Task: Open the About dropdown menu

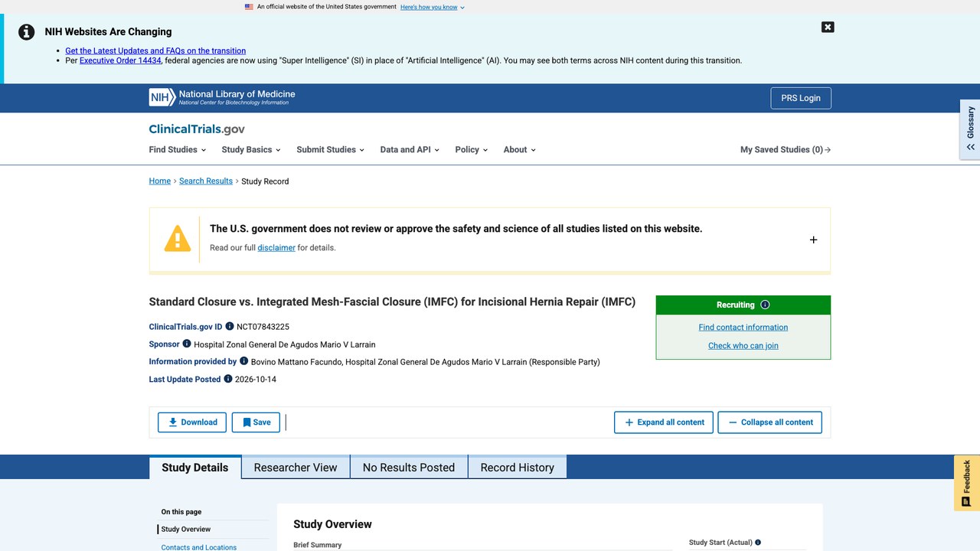Action: click(519, 150)
